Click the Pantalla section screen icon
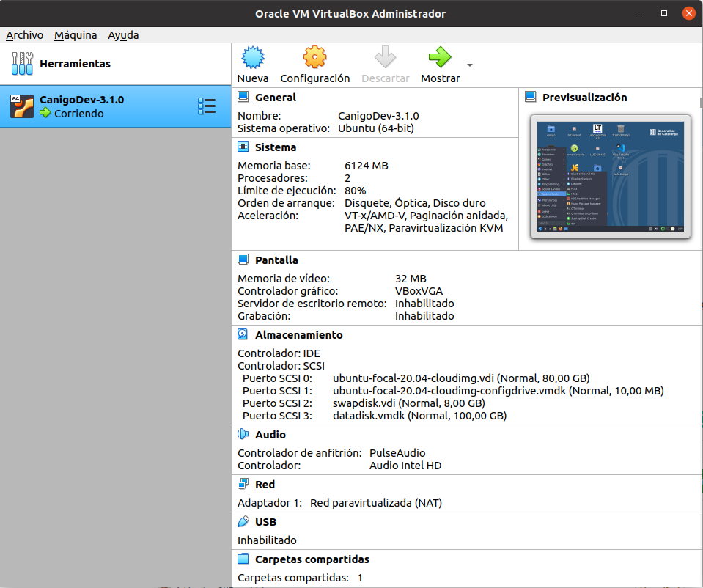The image size is (703, 588). pyautogui.click(x=243, y=260)
